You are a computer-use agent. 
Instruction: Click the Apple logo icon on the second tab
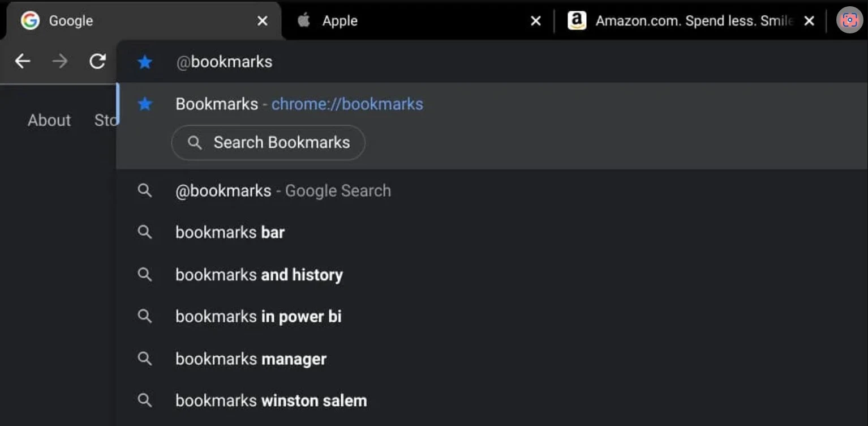click(304, 21)
